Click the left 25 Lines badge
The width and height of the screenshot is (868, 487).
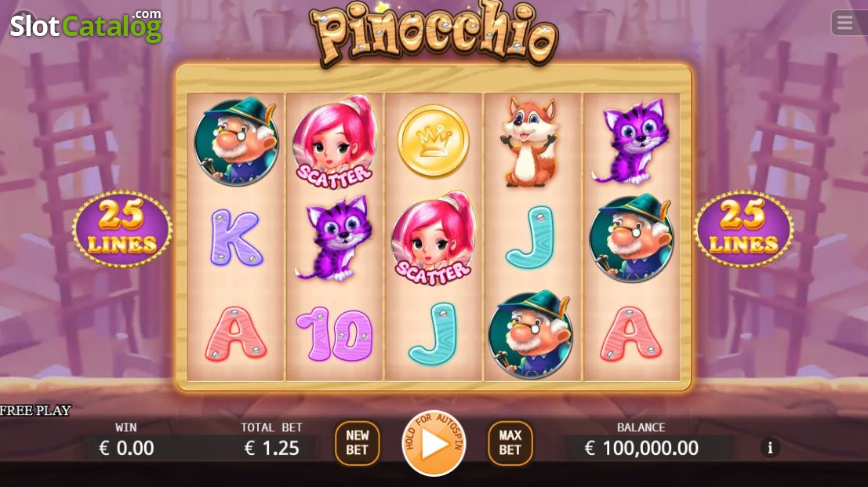pyautogui.click(x=122, y=229)
